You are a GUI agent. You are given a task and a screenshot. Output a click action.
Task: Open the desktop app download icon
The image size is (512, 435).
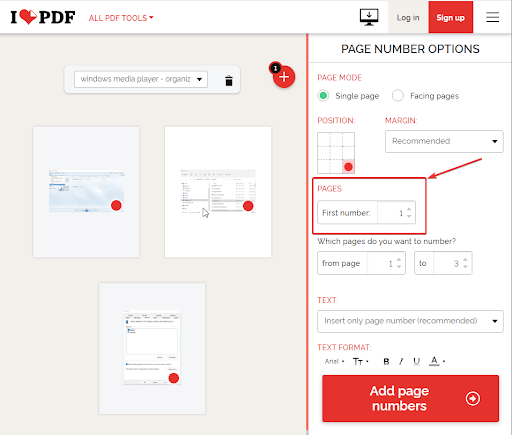click(369, 17)
